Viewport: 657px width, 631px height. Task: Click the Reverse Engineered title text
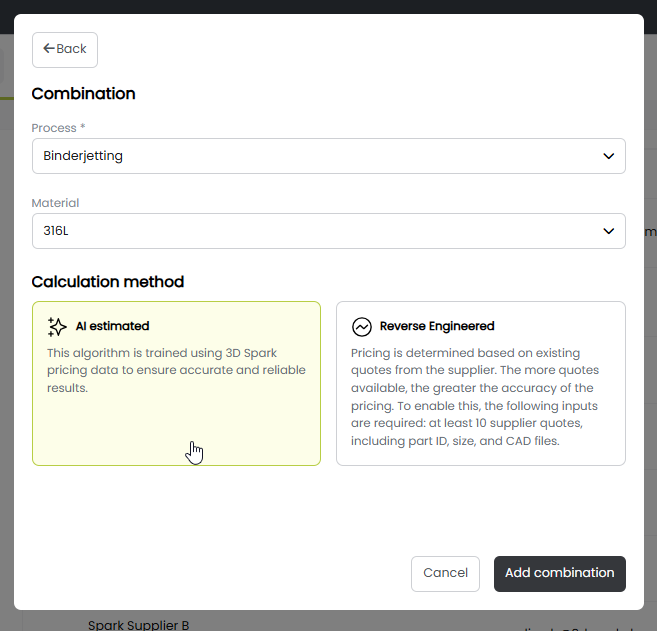(x=437, y=326)
